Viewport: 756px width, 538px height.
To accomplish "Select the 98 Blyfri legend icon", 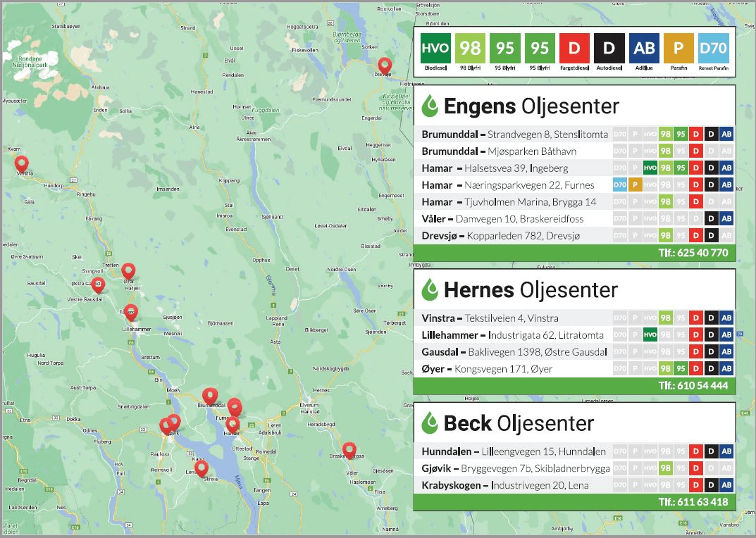I will coord(470,48).
